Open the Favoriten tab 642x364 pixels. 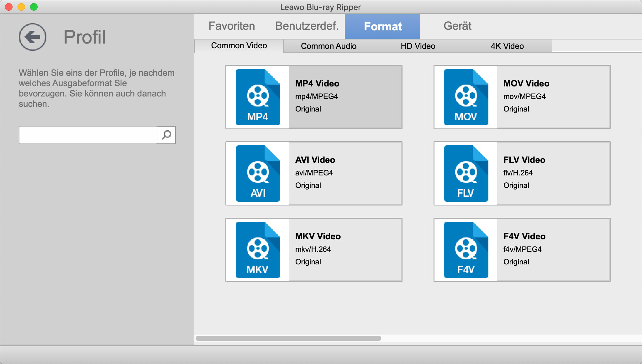click(x=232, y=26)
